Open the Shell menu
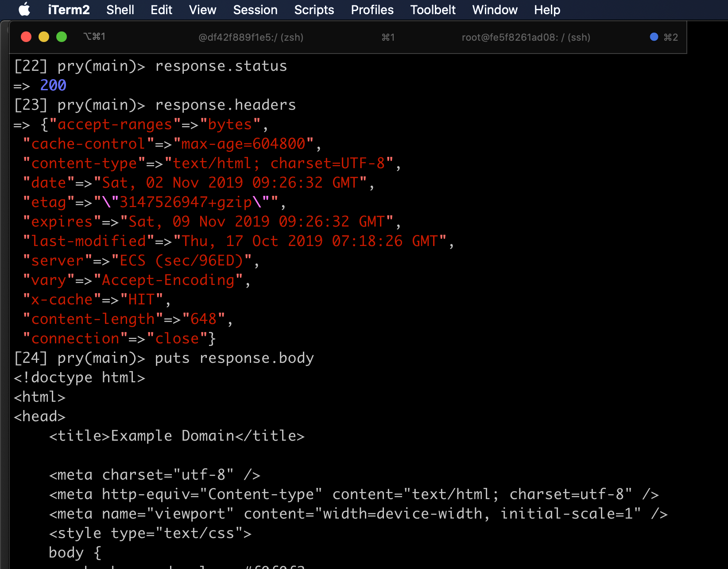 (x=120, y=10)
